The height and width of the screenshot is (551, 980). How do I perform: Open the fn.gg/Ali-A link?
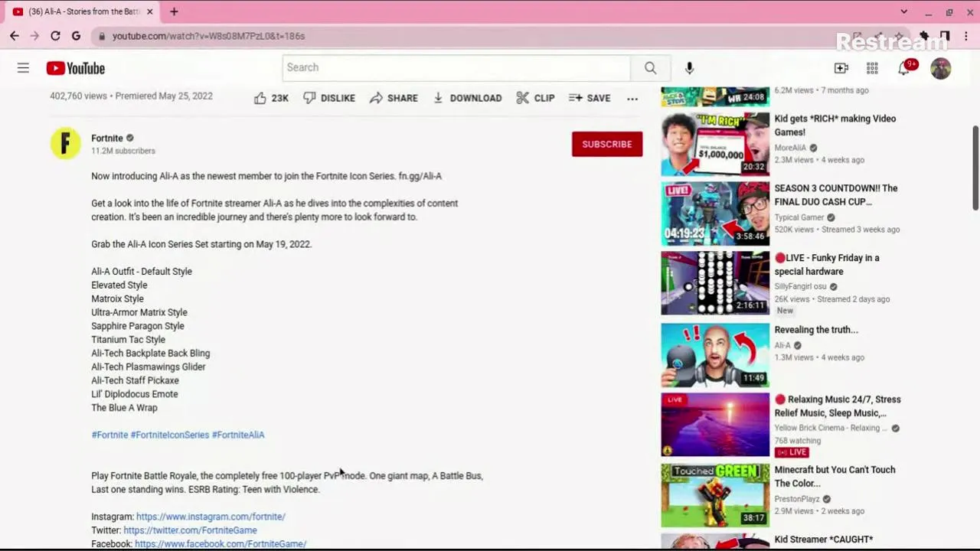pyautogui.click(x=420, y=176)
